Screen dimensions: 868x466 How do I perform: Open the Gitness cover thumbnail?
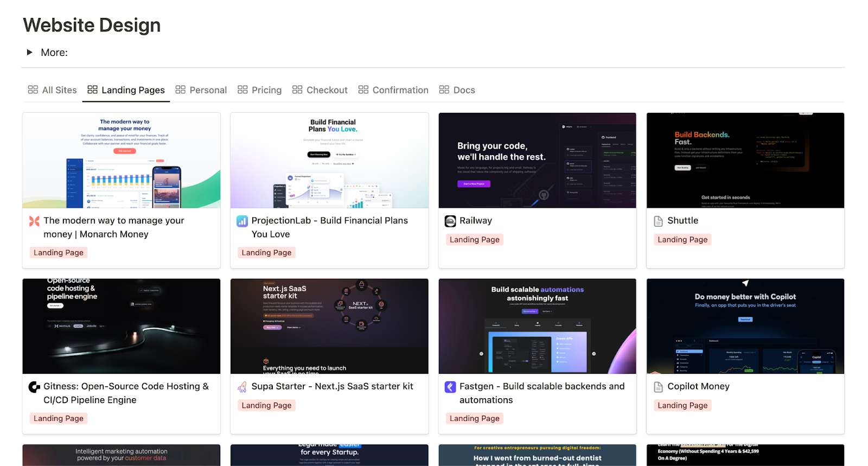[122, 326]
